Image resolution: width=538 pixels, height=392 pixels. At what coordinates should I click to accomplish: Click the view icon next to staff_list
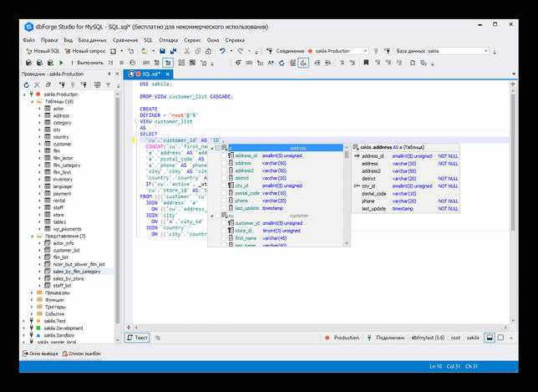(x=48, y=285)
